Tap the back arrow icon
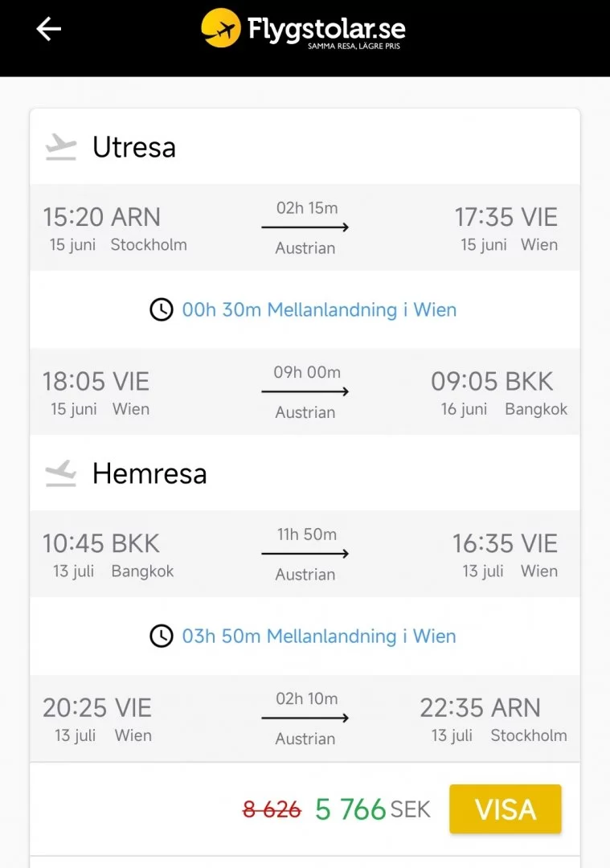Screen dimensions: 610x868 (x=49, y=30)
